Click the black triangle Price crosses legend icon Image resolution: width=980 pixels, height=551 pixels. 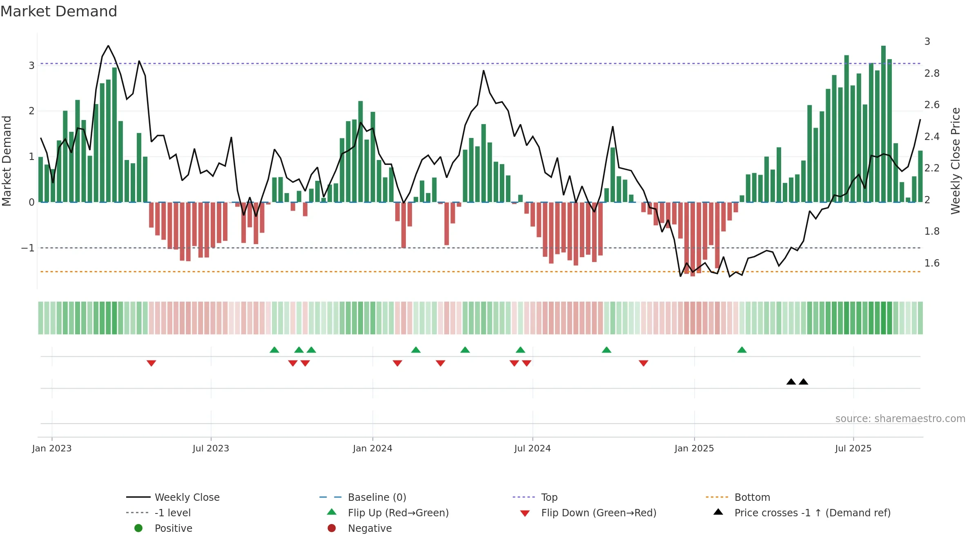point(718,512)
